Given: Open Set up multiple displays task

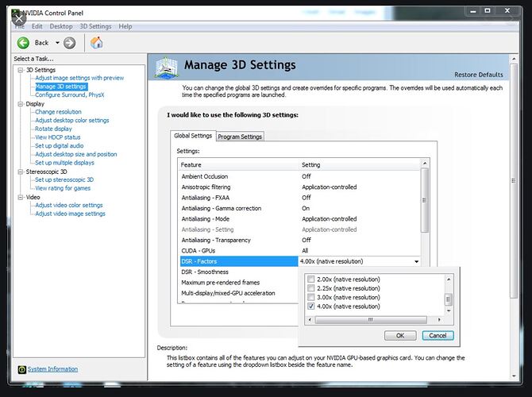Looking at the screenshot, I should 65,163.
